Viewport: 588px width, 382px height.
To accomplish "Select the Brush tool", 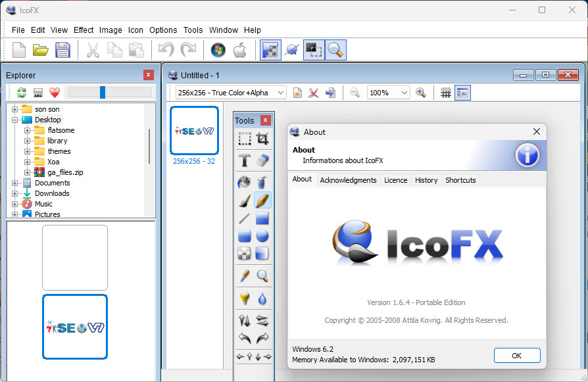I will pos(245,200).
